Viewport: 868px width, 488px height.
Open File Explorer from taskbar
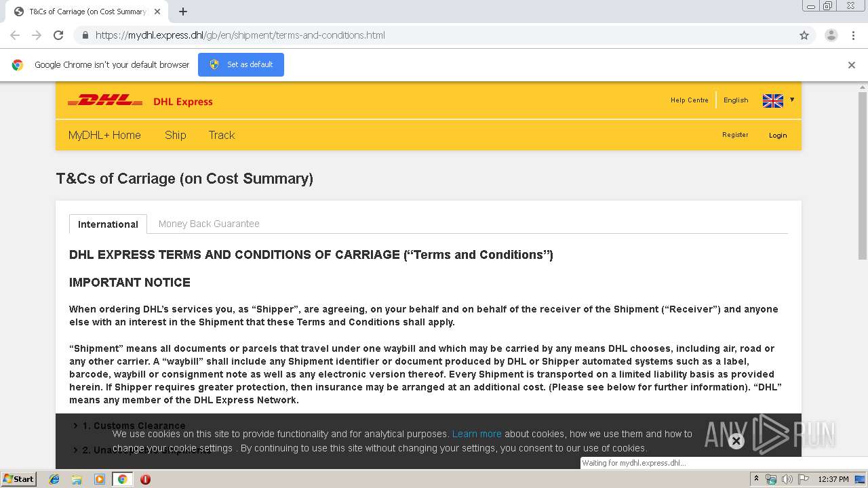77,479
